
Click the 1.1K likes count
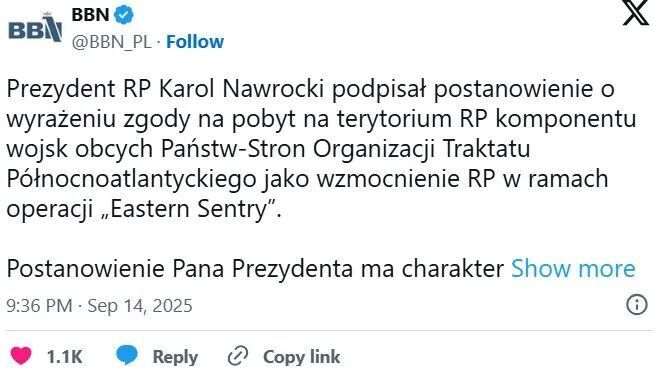(x=64, y=357)
